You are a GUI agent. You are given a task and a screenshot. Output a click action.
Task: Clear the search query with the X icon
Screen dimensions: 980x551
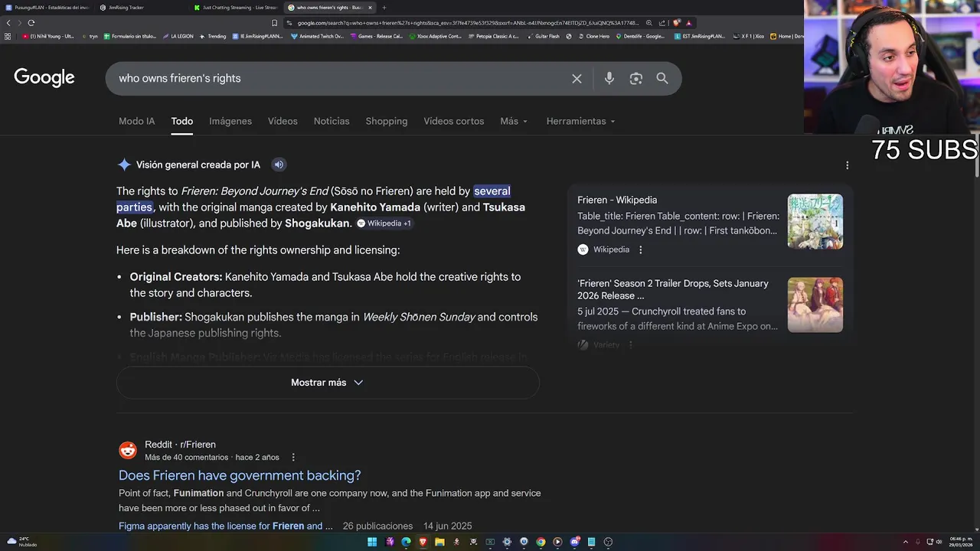pyautogui.click(x=577, y=79)
